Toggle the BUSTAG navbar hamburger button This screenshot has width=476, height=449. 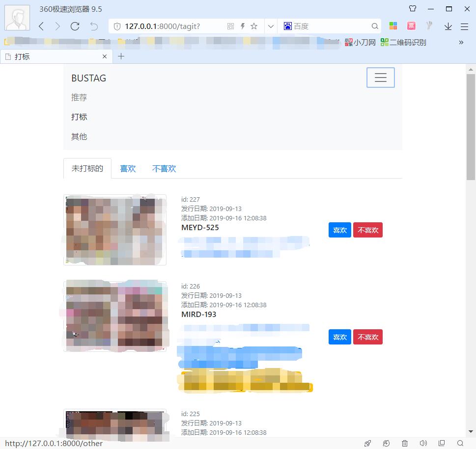click(x=380, y=77)
